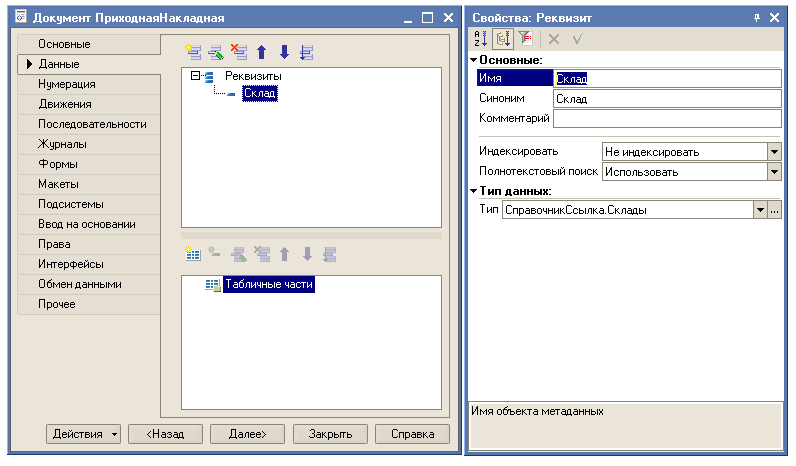Switch to Интерфейсы tab
The height and width of the screenshot is (466, 796).
pyautogui.click(x=89, y=264)
